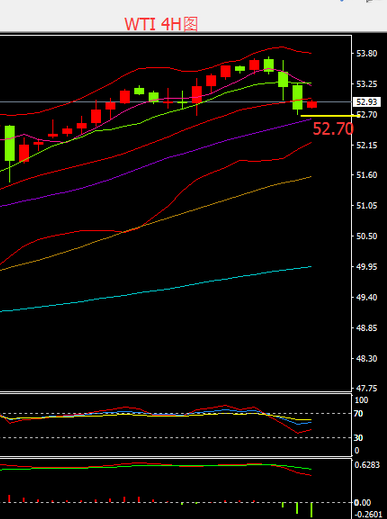
Task: Click the MACD zero level label 0.00
Action: pyautogui.click(x=363, y=503)
